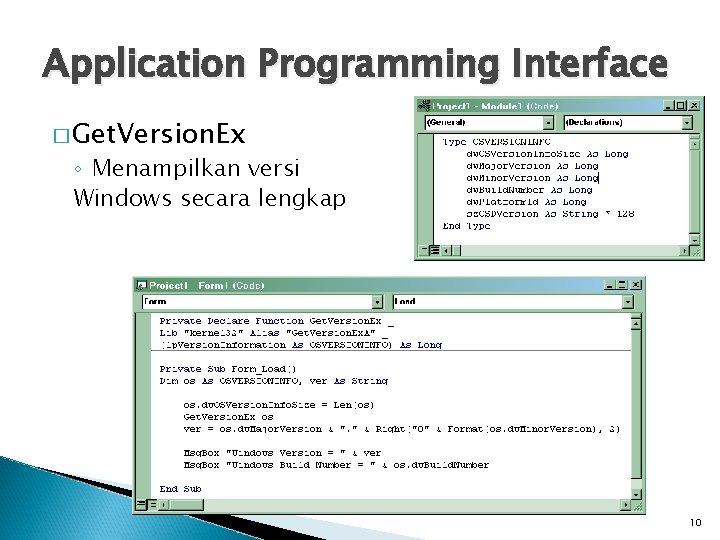Click the 'GetVersionEx' bullet heading
Viewport: 720px width, 540px height.
coord(158,134)
